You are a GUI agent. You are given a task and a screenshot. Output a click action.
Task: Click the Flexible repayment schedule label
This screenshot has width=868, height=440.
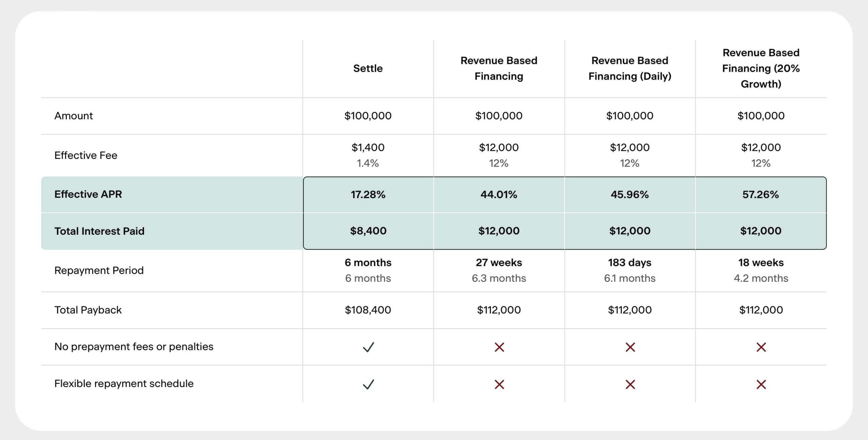(124, 384)
